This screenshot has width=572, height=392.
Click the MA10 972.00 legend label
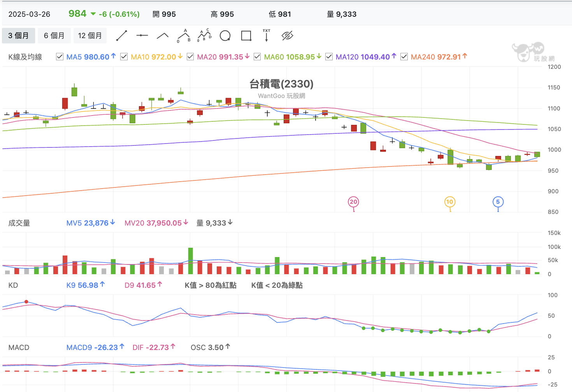[x=153, y=57]
